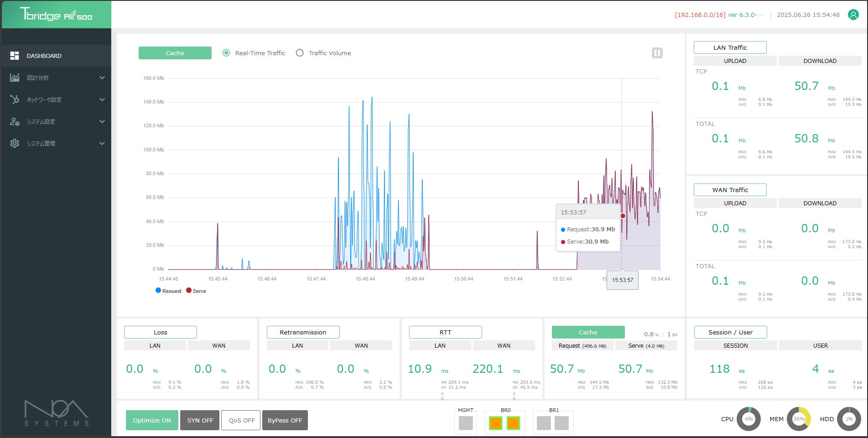868x438 pixels.
Task: Toggle the Optimize ON button
Action: [152, 420]
